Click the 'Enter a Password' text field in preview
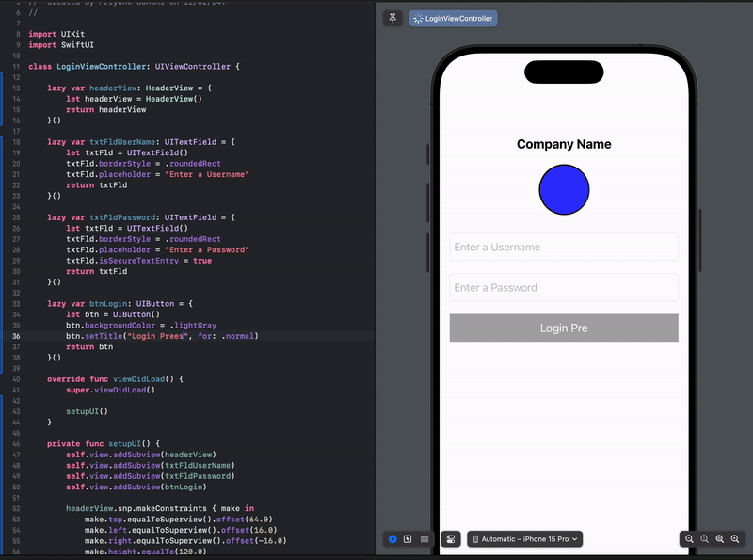 [x=563, y=287]
